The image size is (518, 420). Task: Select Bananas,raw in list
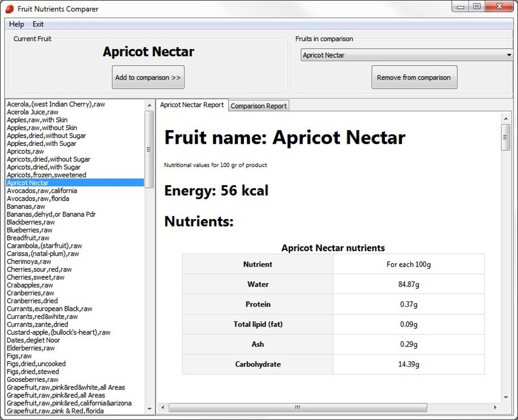75,207
